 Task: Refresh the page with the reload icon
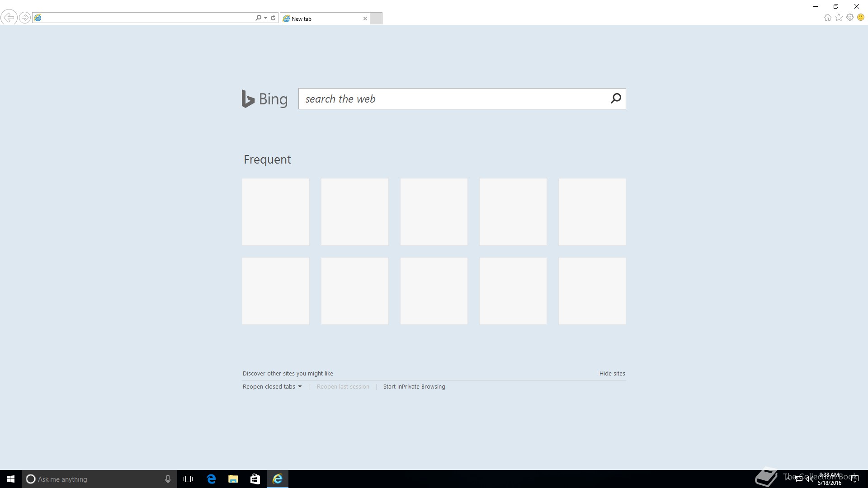pyautogui.click(x=273, y=18)
